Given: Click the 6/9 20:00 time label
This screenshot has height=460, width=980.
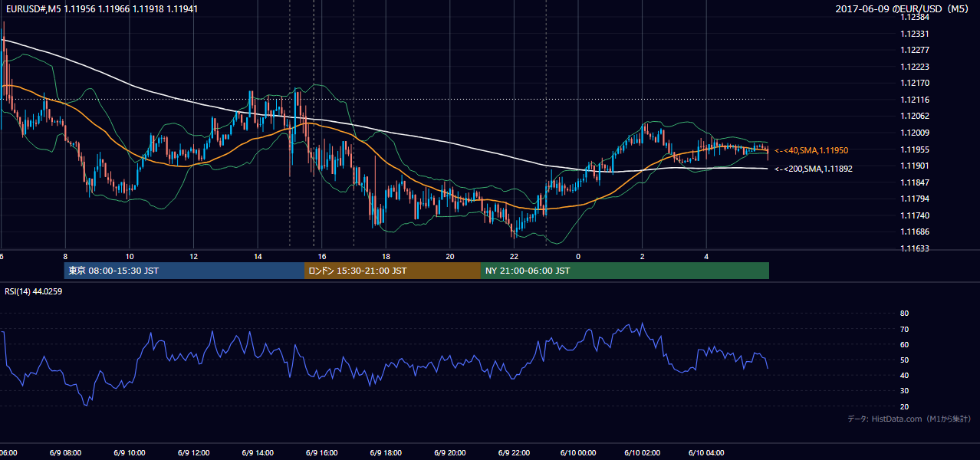Looking at the screenshot, I should coord(449,453).
